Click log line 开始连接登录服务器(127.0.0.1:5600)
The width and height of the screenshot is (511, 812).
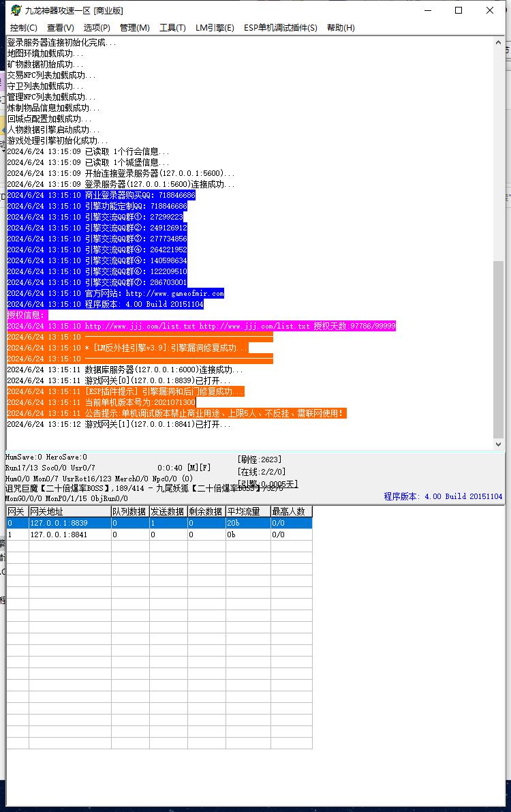(x=121, y=173)
